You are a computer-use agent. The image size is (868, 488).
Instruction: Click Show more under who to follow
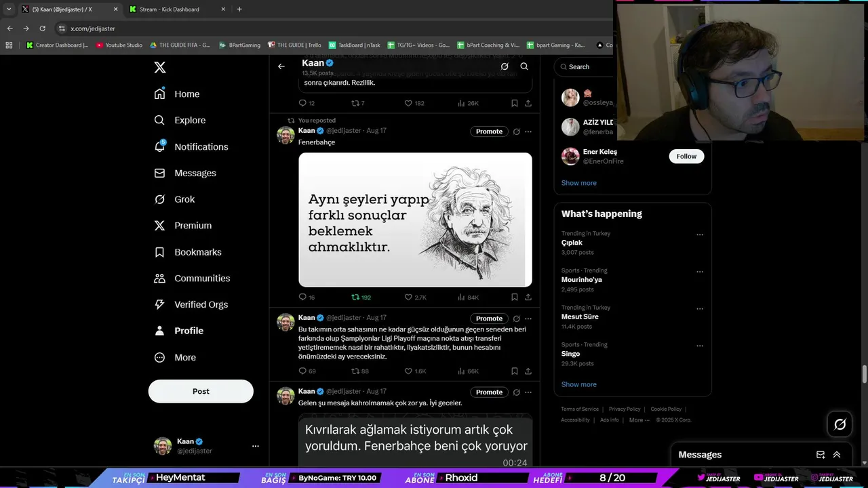pyautogui.click(x=578, y=183)
